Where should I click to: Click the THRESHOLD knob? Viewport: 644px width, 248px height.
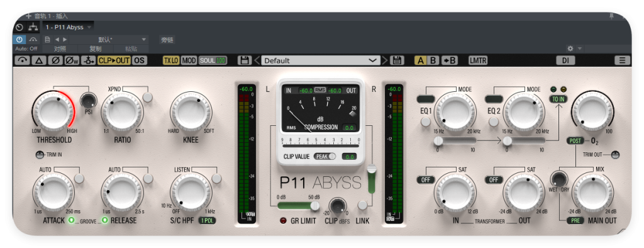coord(53,111)
